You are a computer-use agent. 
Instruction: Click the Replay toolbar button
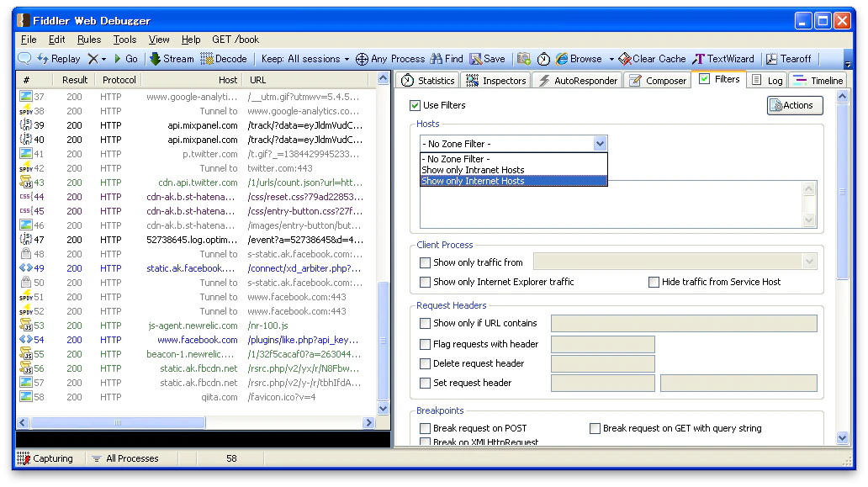pos(59,59)
